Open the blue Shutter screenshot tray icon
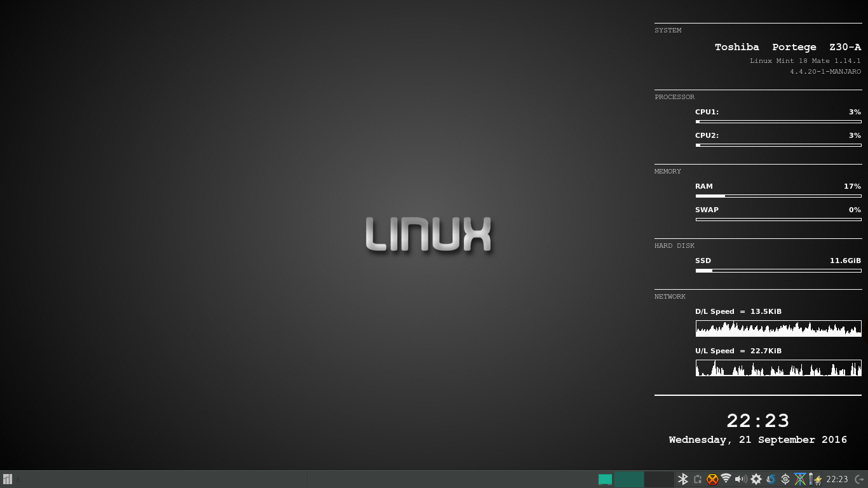This screenshot has width=868, height=488. [x=771, y=479]
